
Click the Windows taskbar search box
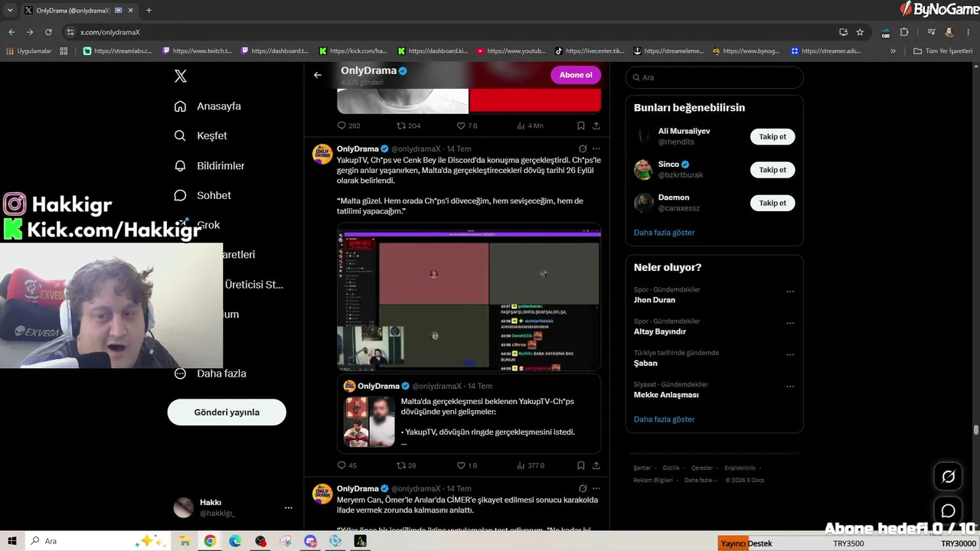[x=96, y=541]
